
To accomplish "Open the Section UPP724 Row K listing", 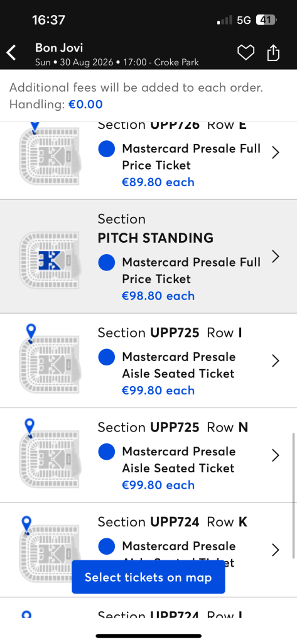I will [148, 550].
